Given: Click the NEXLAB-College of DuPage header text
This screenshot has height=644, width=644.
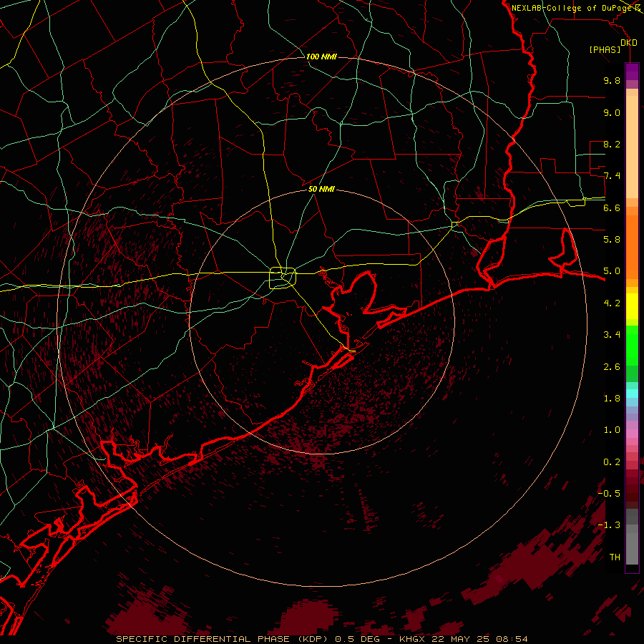Looking at the screenshot, I should click(x=572, y=8).
